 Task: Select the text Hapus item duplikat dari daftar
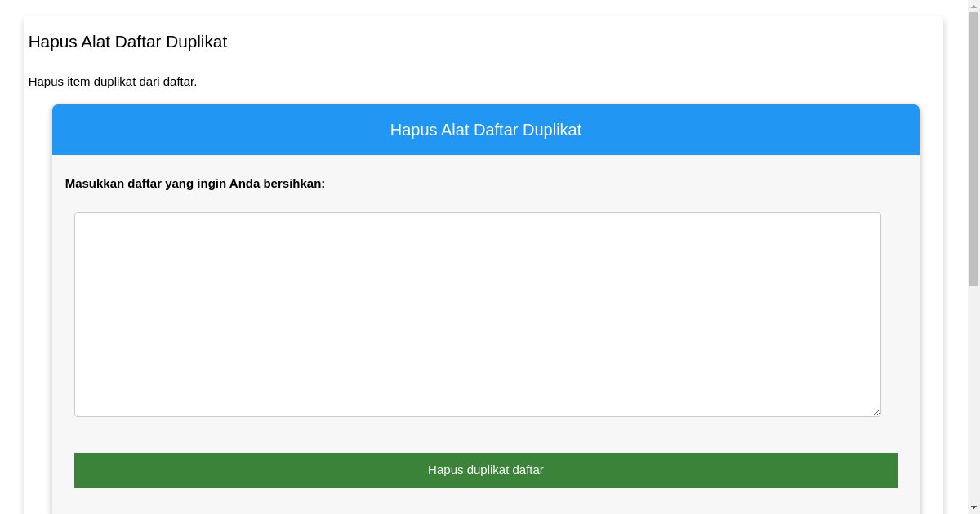click(112, 82)
